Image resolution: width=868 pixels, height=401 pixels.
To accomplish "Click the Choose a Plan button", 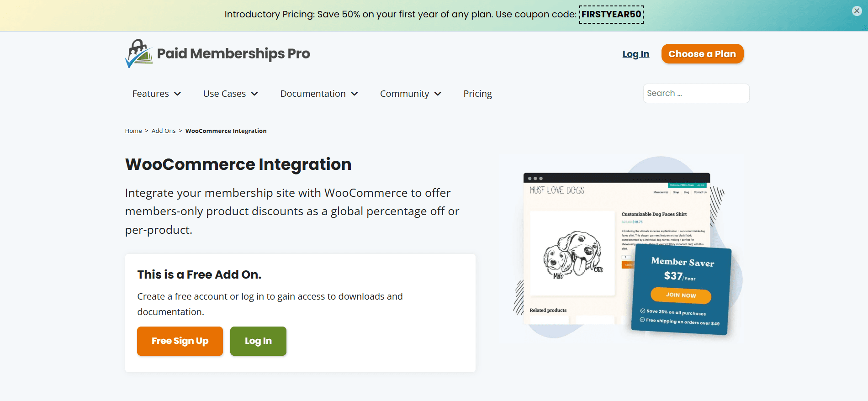I will coord(702,53).
